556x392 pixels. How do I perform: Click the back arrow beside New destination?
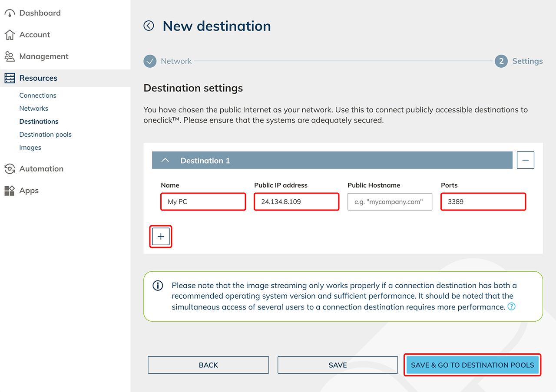(149, 26)
